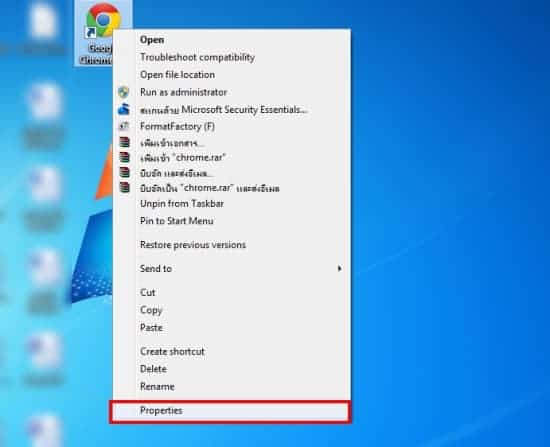Click the WinRAR icon beside the first archive entry
The height and width of the screenshot is (447, 550).
tap(124, 142)
